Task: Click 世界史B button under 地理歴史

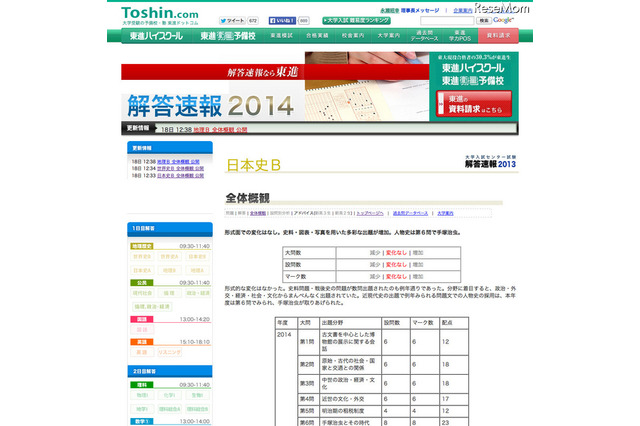Action: coord(142,257)
